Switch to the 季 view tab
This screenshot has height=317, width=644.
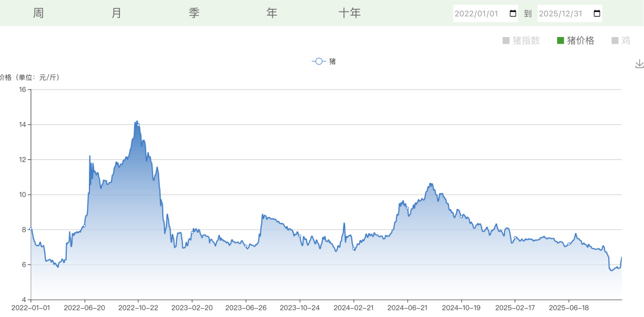point(194,13)
